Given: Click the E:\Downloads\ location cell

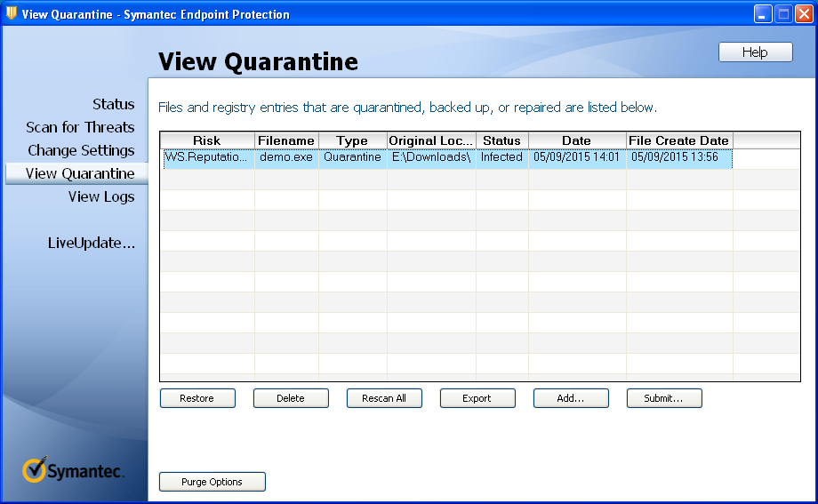Looking at the screenshot, I should coord(431,157).
